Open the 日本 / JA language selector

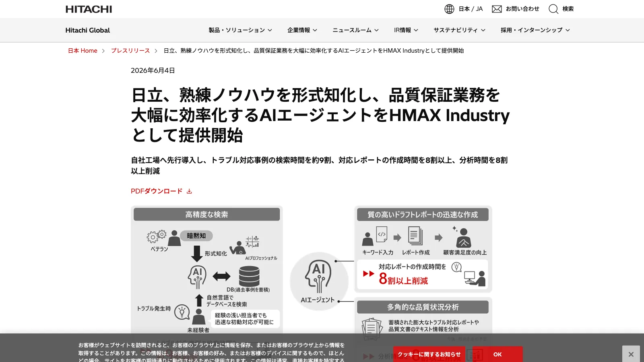[471, 9]
